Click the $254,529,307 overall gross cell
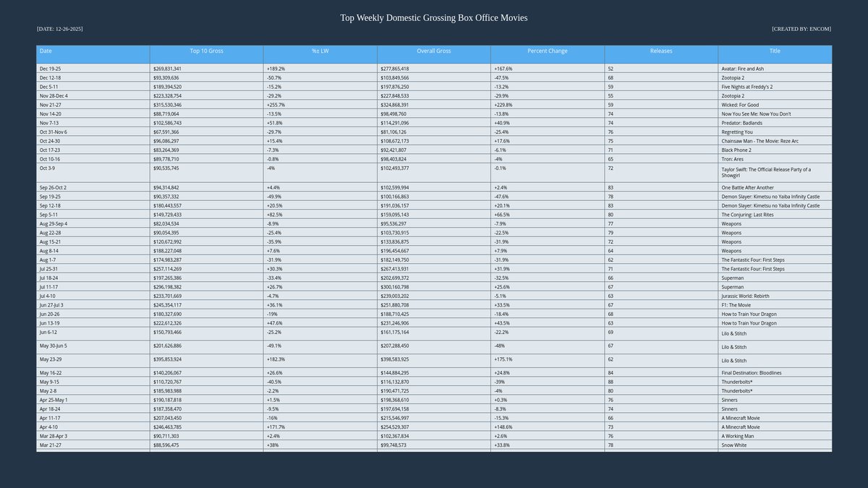 434,427
